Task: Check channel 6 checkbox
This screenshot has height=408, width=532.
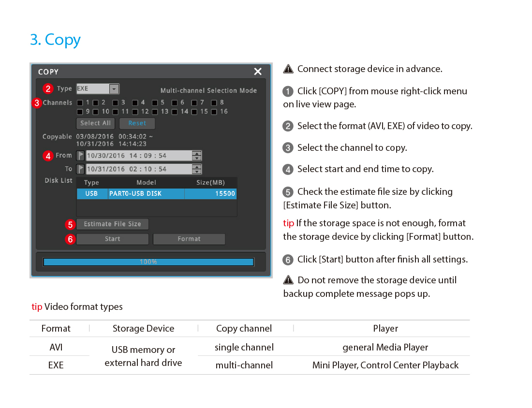Action: click(x=175, y=103)
